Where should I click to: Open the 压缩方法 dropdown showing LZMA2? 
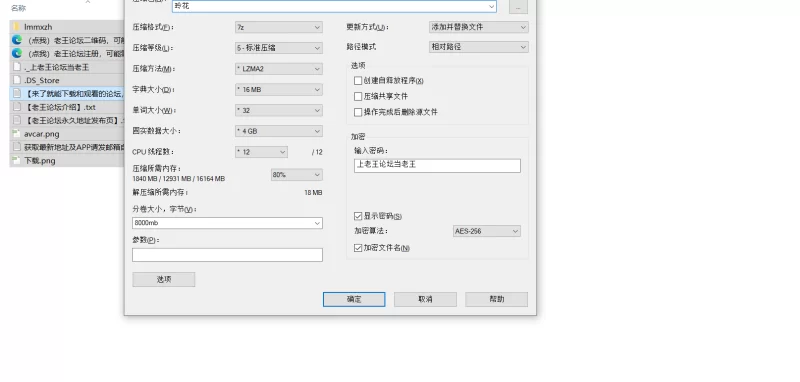pyautogui.click(x=279, y=69)
